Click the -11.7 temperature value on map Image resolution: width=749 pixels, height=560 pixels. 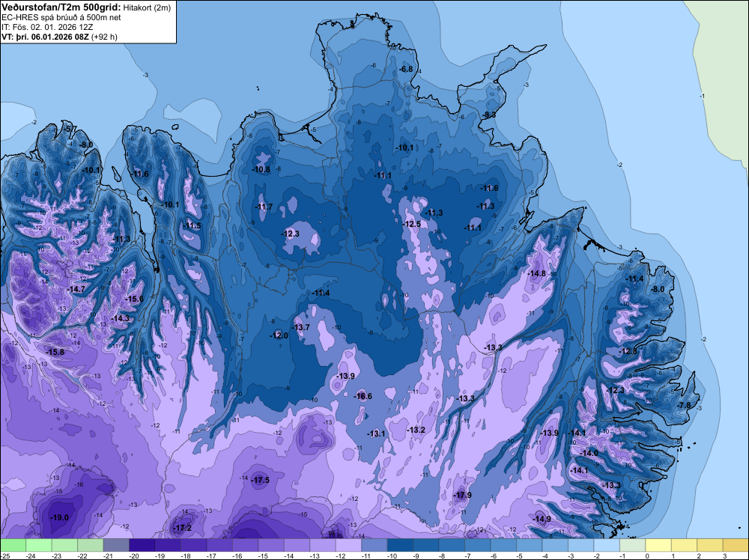pyautogui.click(x=264, y=207)
